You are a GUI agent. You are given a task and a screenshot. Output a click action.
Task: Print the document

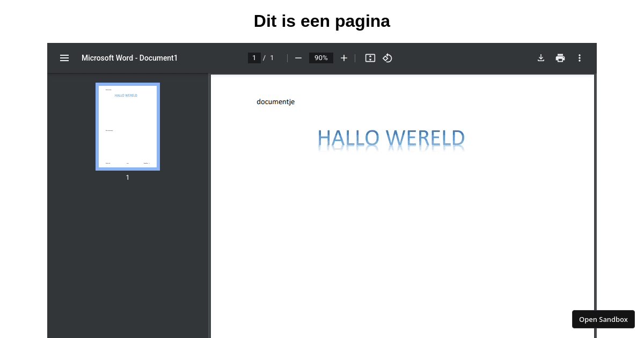[x=560, y=58]
